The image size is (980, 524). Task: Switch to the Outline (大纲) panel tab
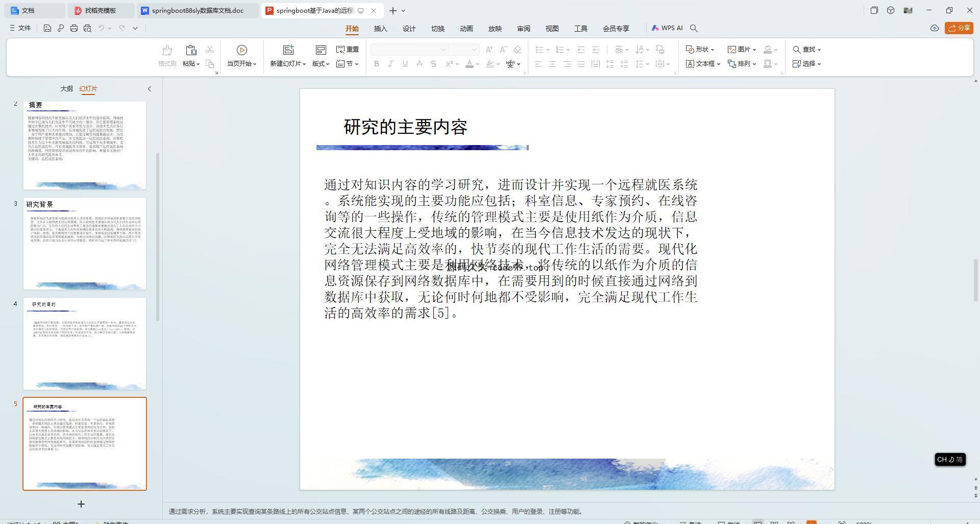pos(66,88)
